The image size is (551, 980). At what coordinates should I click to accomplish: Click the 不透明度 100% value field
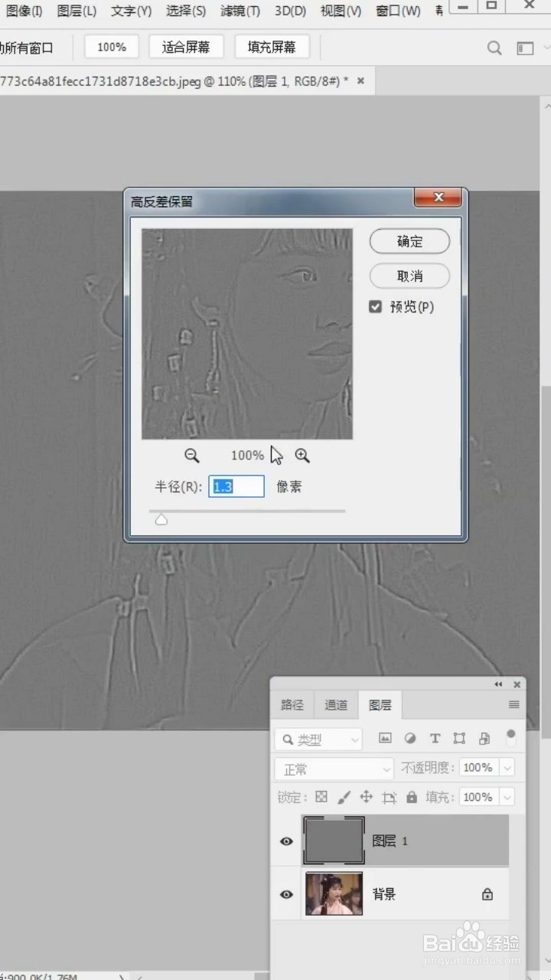click(x=478, y=767)
